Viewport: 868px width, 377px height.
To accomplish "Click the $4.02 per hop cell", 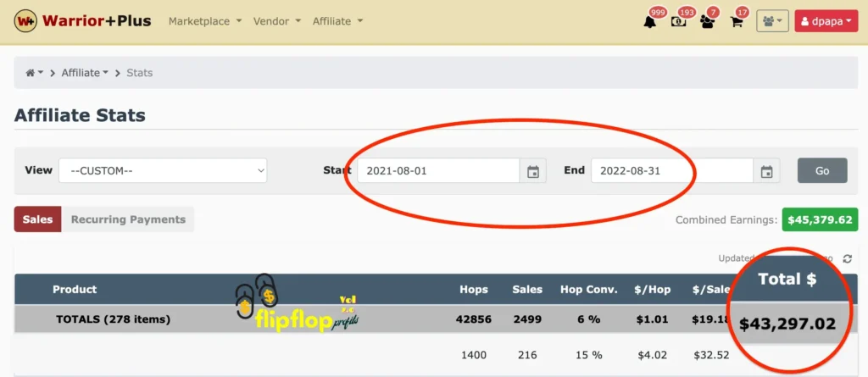I will click(654, 355).
